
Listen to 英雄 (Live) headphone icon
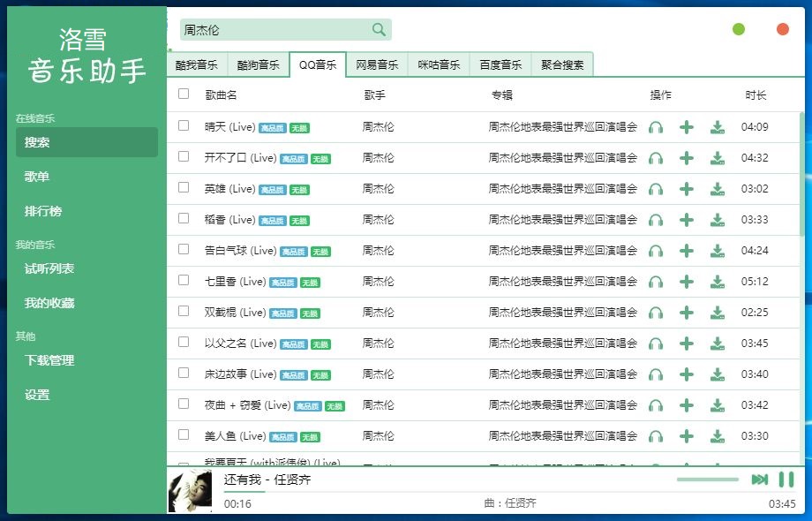[656, 189]
